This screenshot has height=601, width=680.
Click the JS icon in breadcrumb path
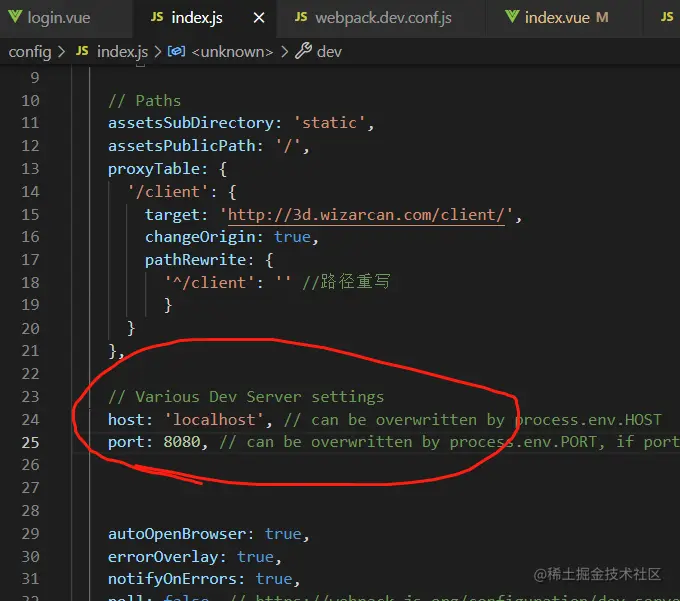[82, 51]
